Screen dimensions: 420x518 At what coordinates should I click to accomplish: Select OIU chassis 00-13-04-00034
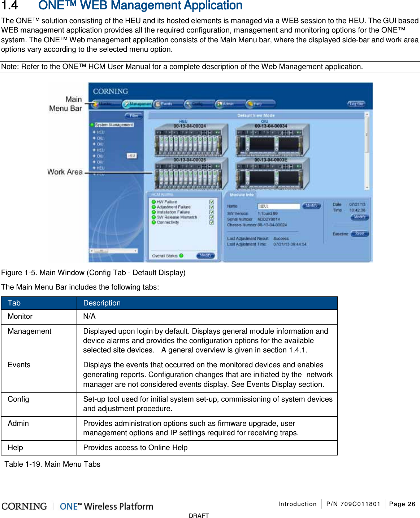[x=273, y=140]
